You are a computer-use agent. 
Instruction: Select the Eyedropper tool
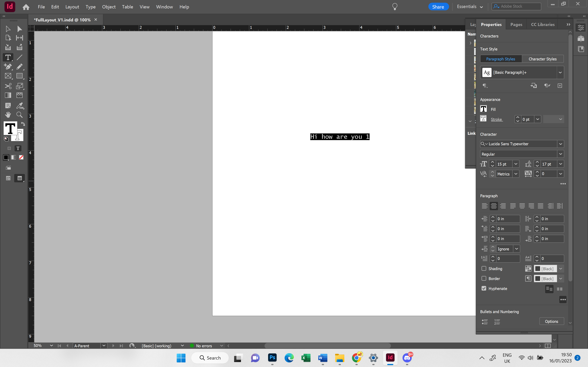pyautogui.click(x=20, y=106)
